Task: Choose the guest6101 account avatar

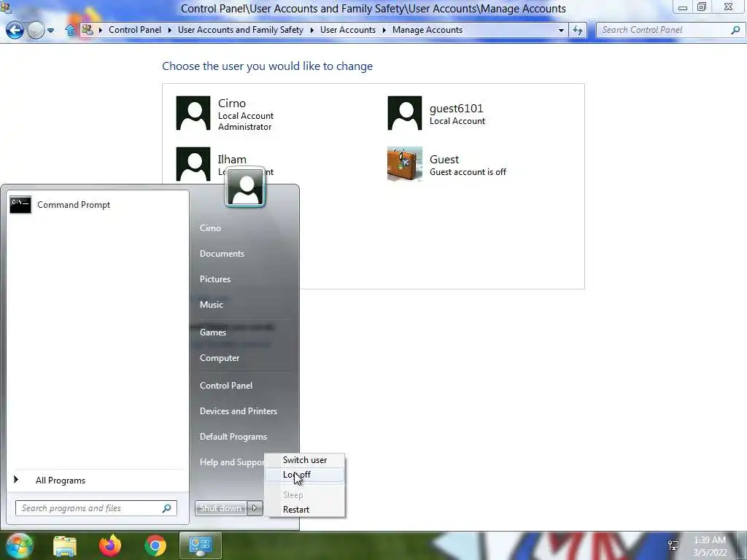Action: point(404,113)
